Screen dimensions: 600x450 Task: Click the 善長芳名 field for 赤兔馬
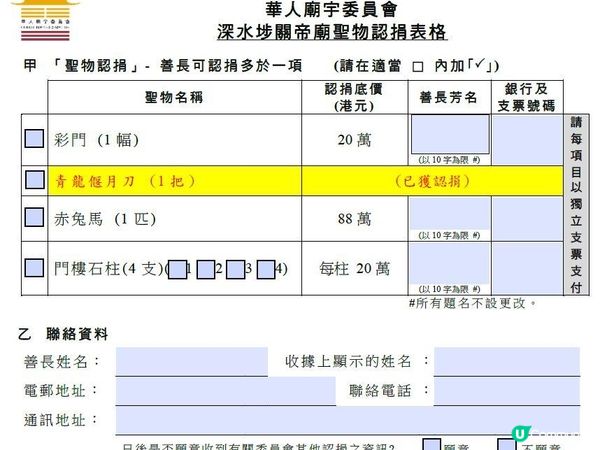(x=450, y=213)
